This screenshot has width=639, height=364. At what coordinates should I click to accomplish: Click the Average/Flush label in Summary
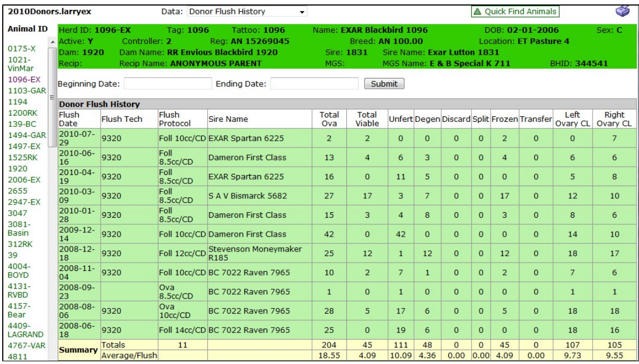click(x=129, y=356)
